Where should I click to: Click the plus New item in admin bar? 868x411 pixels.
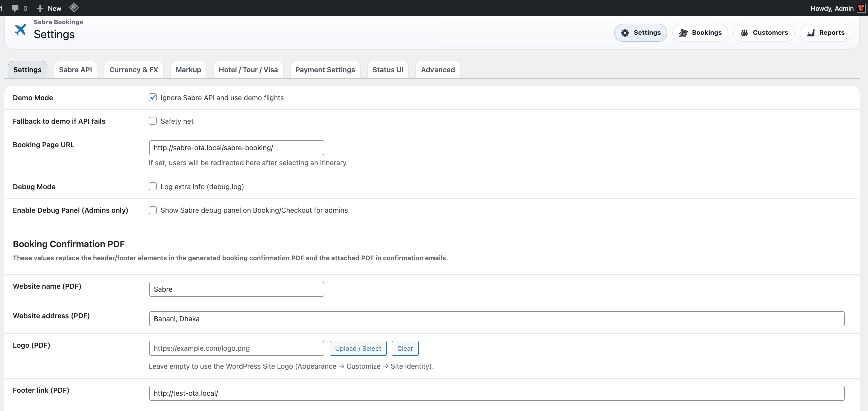point(49,8)
